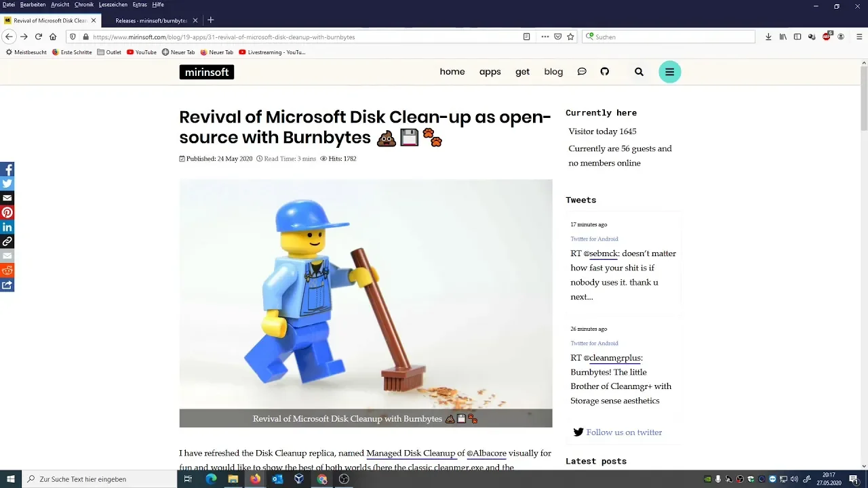This screenshot has height=488, width=868.
Task: Open the Firefox library menu
Action: (x=783, y=37)
